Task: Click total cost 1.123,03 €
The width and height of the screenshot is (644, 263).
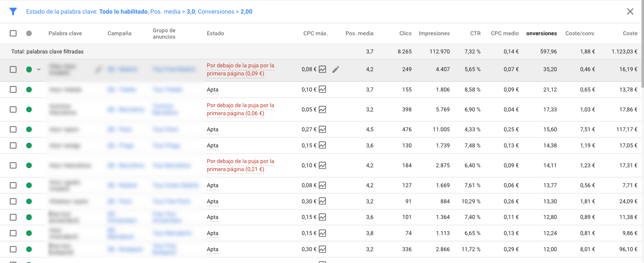Action: pos(625,52)
